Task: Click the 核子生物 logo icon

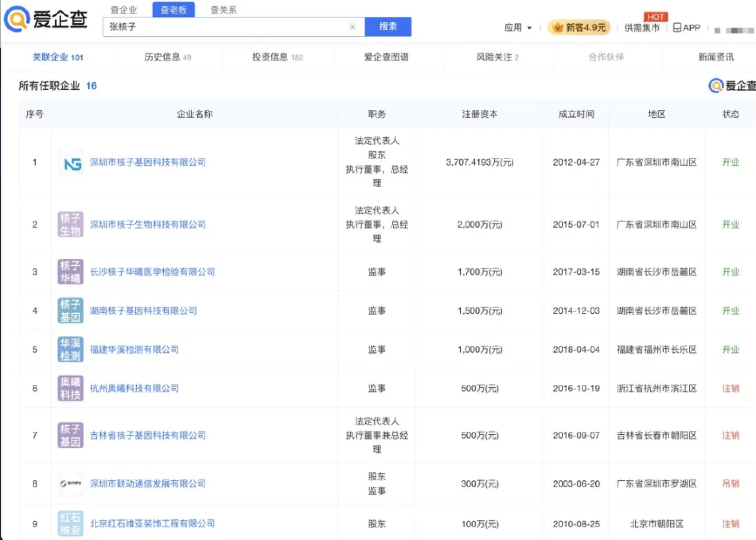Action: click(71, 224)
